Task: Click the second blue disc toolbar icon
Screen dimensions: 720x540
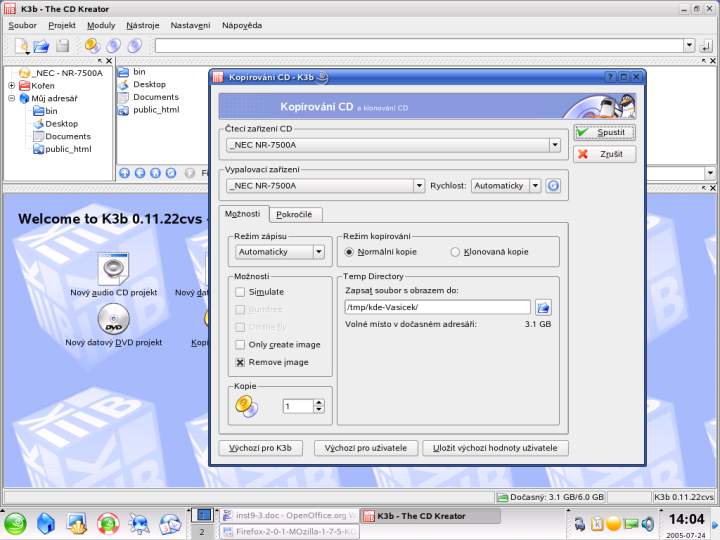Action: tap(113, 45)
